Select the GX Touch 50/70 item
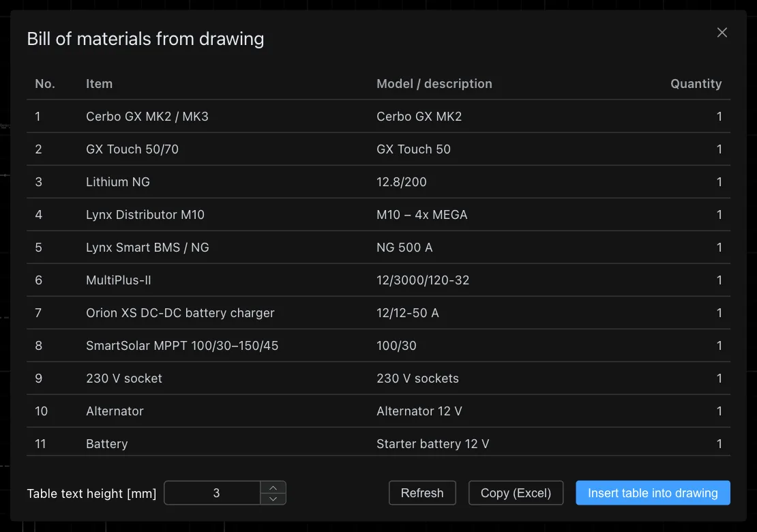The image size is (757, 532). [132, 149]
